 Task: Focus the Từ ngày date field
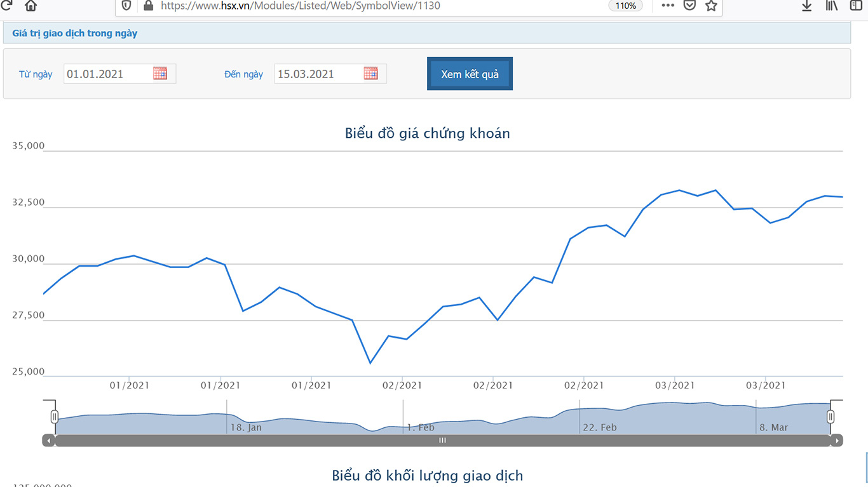tap(119, 74)
